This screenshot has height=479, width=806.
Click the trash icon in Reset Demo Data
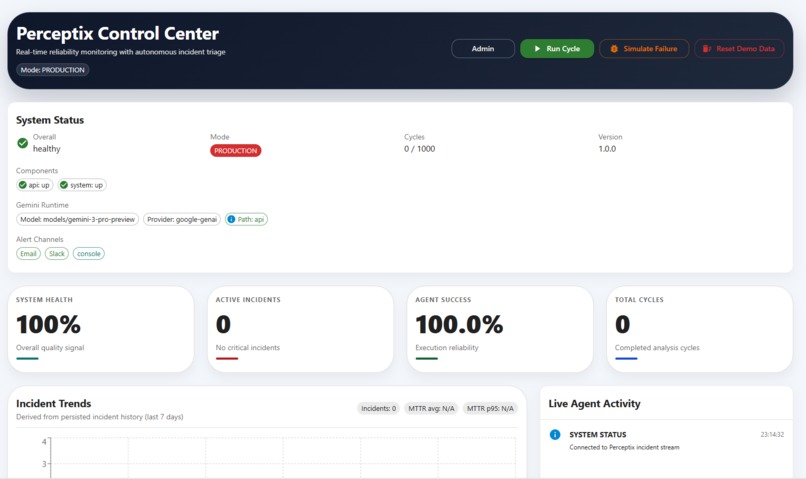click(707, 49)
